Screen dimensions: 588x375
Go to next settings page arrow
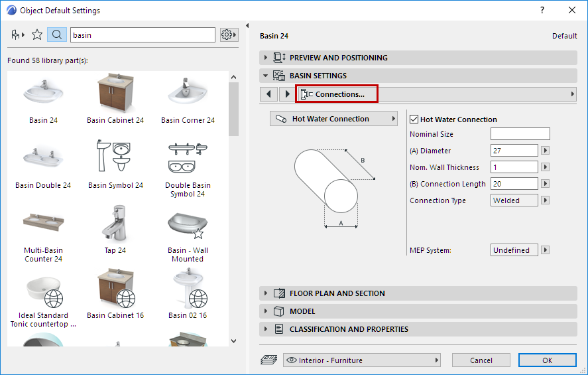(288, 94)
